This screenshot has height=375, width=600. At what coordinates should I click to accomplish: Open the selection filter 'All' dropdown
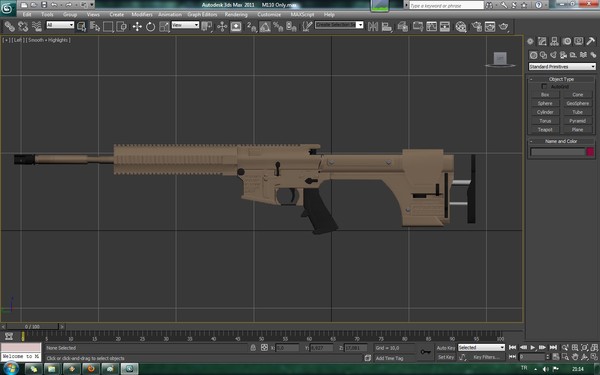click(x=60, y=25)
